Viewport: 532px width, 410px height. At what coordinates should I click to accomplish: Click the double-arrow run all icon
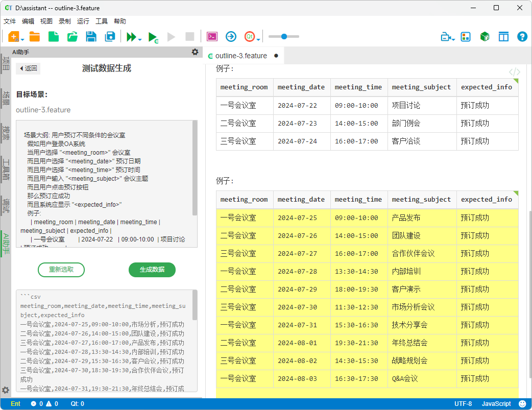click(x=131, y=37)
